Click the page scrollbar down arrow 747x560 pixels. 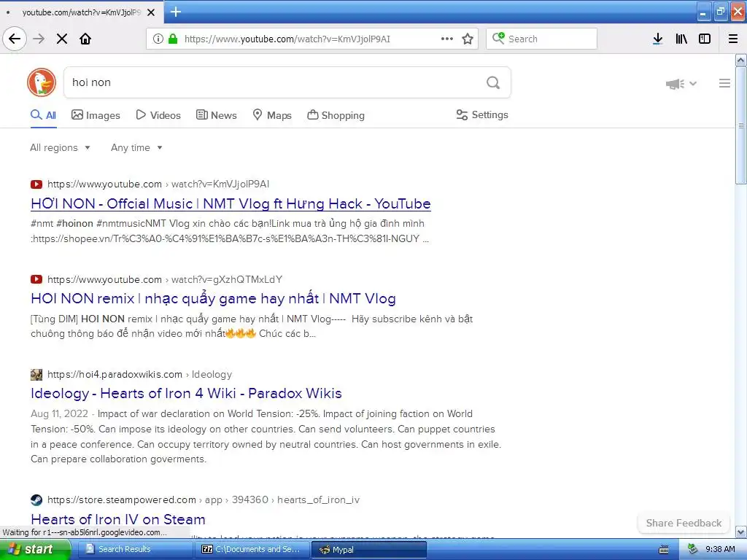point(741,532)
